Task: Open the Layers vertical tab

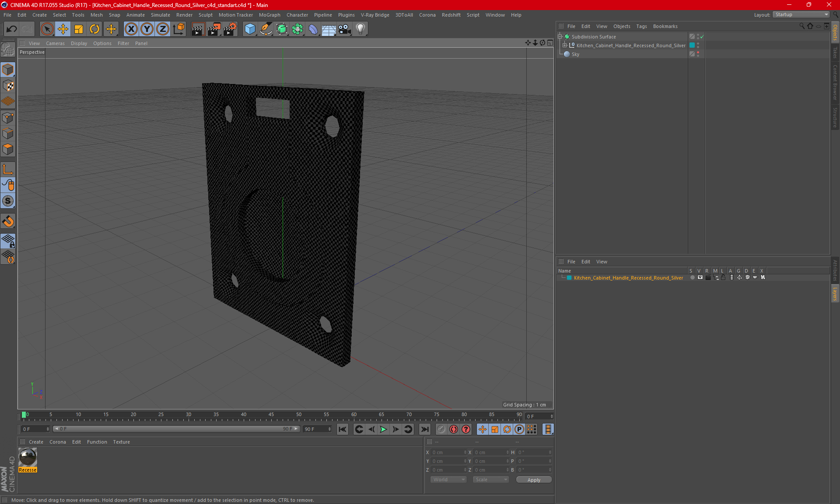Action: click(835, 293)
